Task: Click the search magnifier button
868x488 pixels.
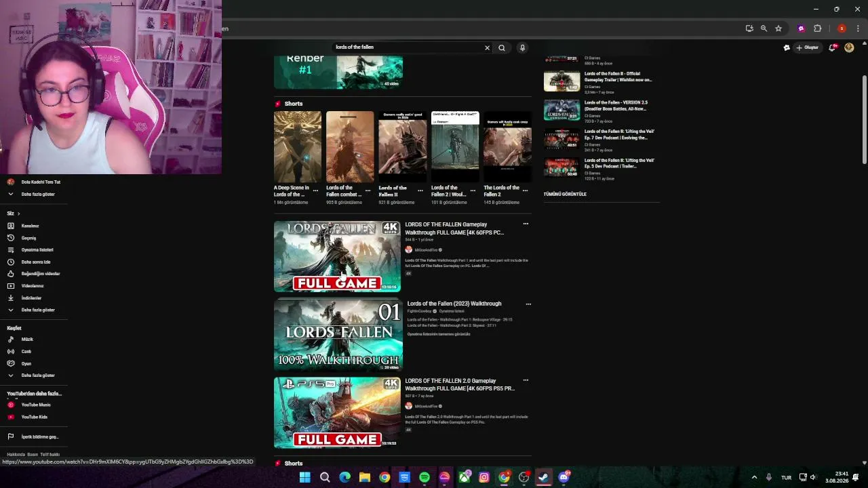Action: click(502, 47)
